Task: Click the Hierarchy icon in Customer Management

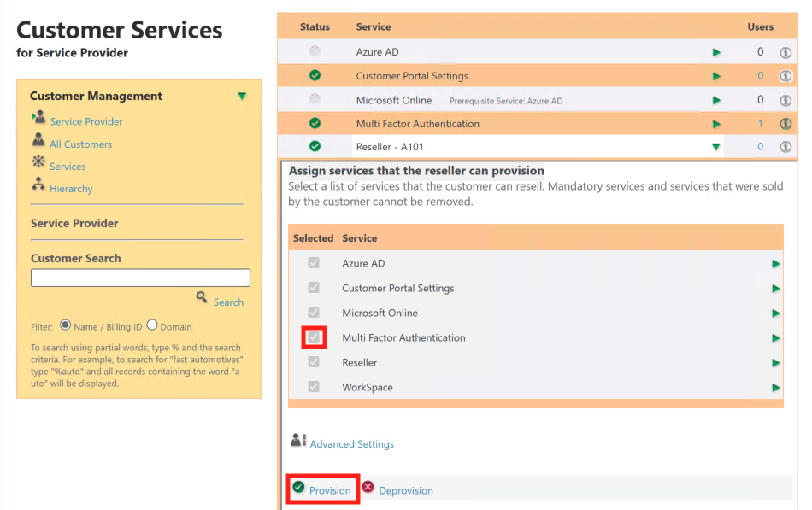Action: coord(38,185)
